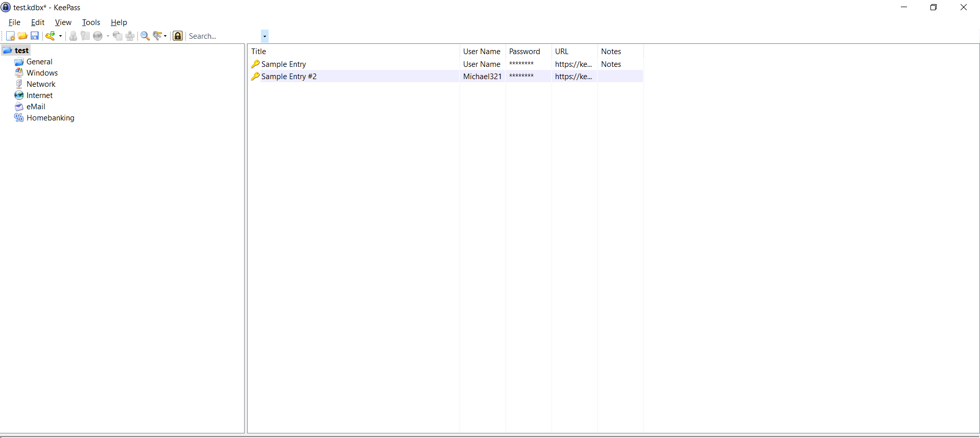Sort entries by the User Name column header
980x438 pixels.
click(x=483, y=51)
